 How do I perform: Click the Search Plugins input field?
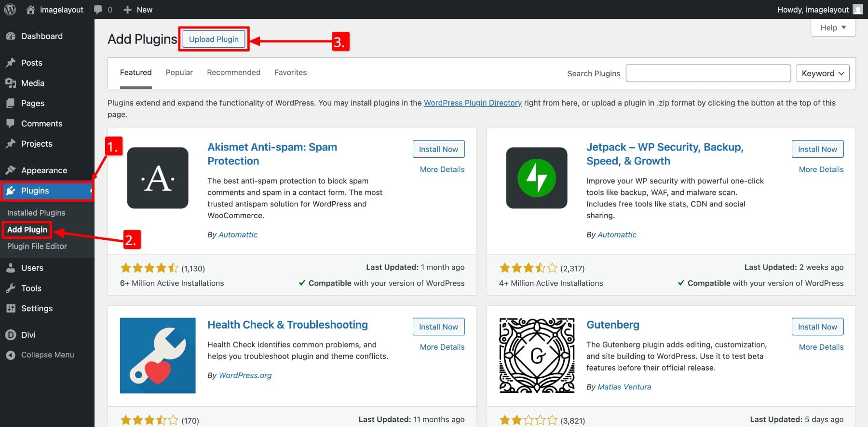pyautogui.click(x=708, y=73)
